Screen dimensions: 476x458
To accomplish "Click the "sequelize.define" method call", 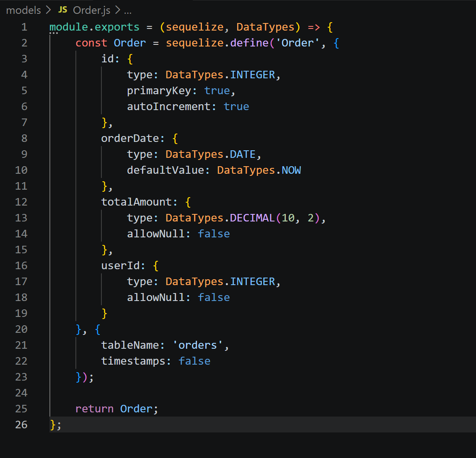I will pyautogui.click(x=217, y=43).
